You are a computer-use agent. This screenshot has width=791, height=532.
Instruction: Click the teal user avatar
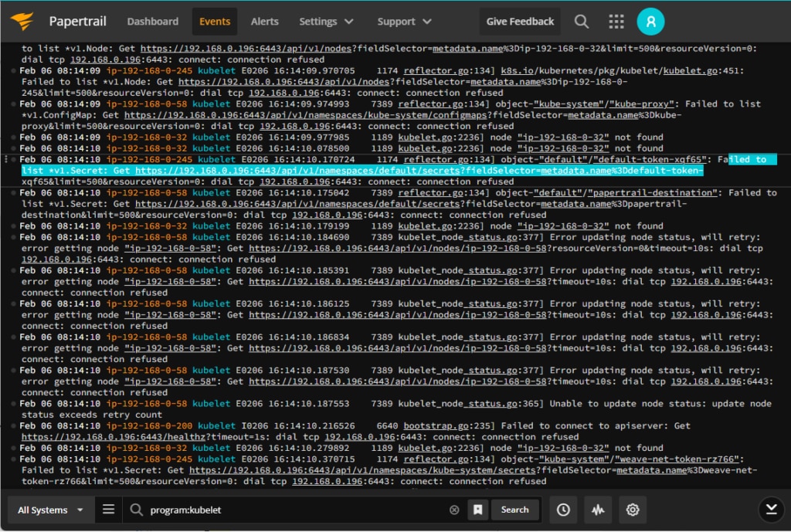(650, 21)
